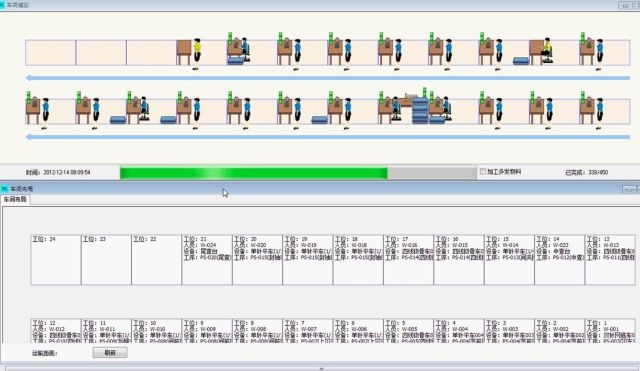The height and width of the screenshot is (371, 640).
Task: Click blue material box beside seated yellow-shirt worker
Action: click(x=521, y=61)
